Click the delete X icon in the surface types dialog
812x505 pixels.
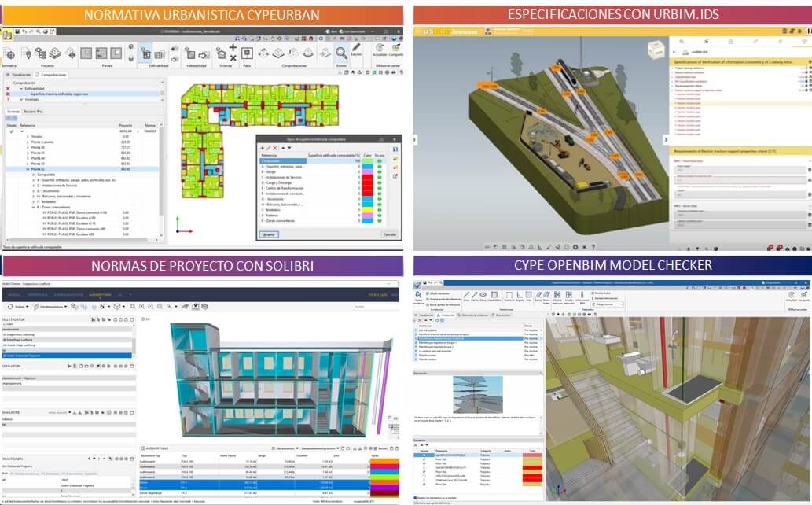click(x=275, y=148)
